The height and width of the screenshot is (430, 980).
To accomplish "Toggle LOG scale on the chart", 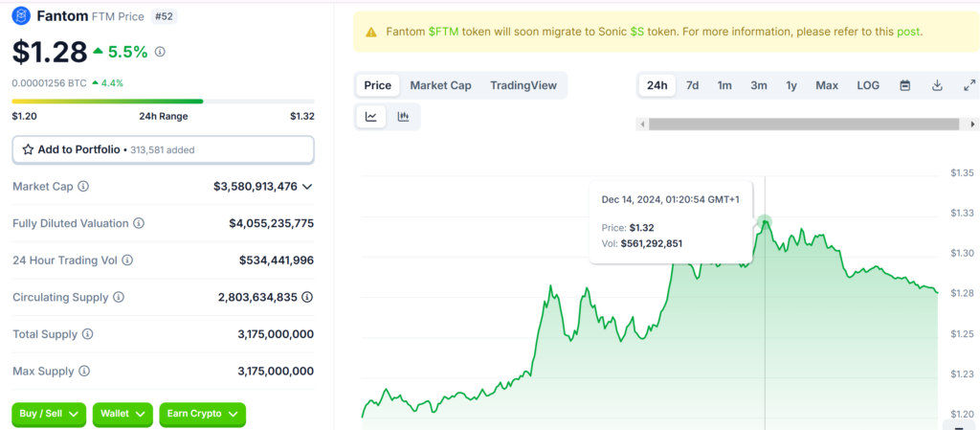I will coord(867,85).
